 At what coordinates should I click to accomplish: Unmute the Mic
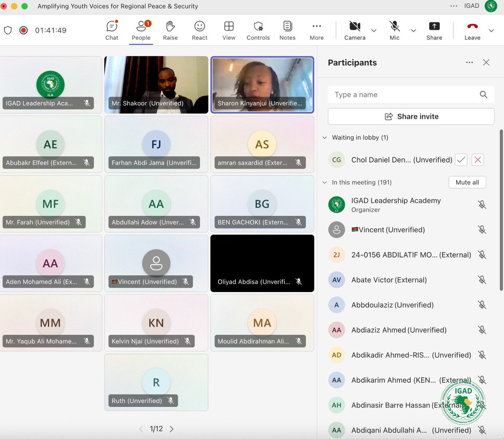[394, 31]
